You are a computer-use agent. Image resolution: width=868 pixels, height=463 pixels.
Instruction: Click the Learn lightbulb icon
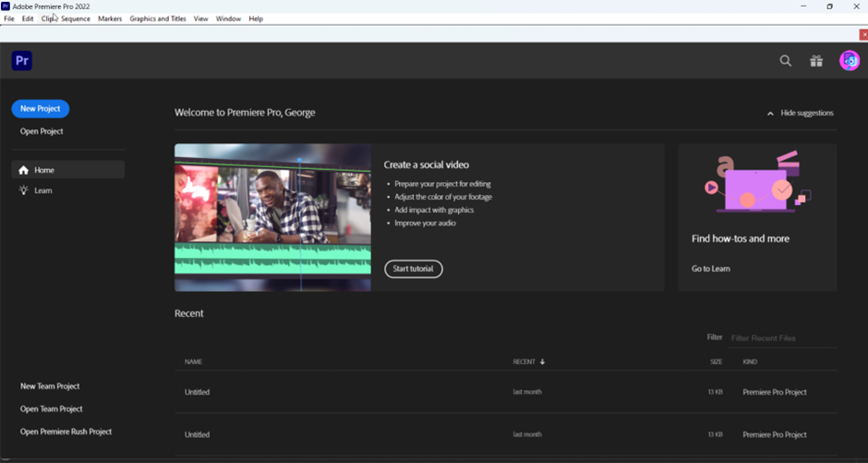pos(23,190)
